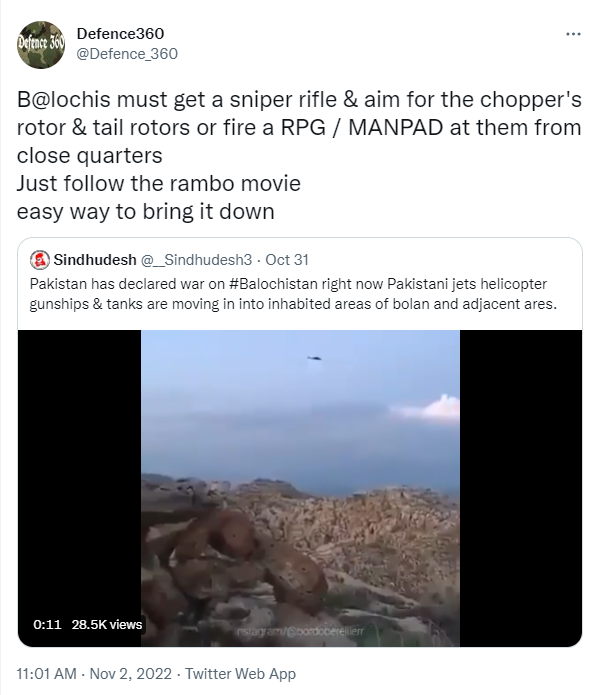Click the Oct 31 quoted tweet date

pos(286,260)
